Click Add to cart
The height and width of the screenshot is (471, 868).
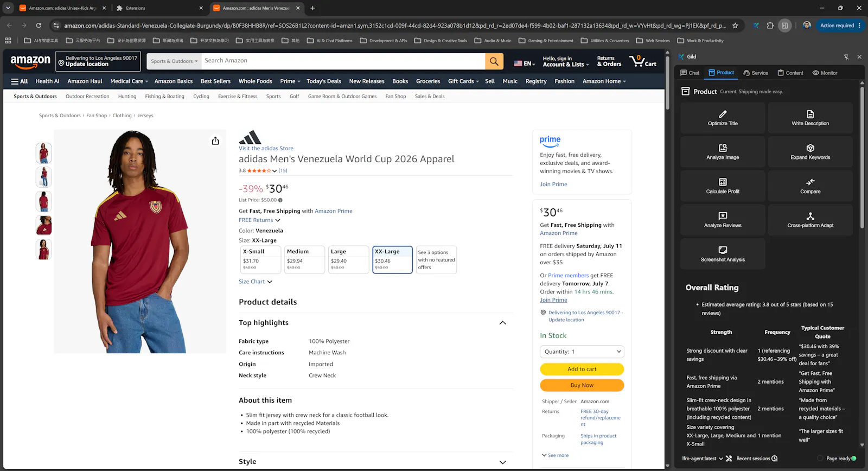582,369
